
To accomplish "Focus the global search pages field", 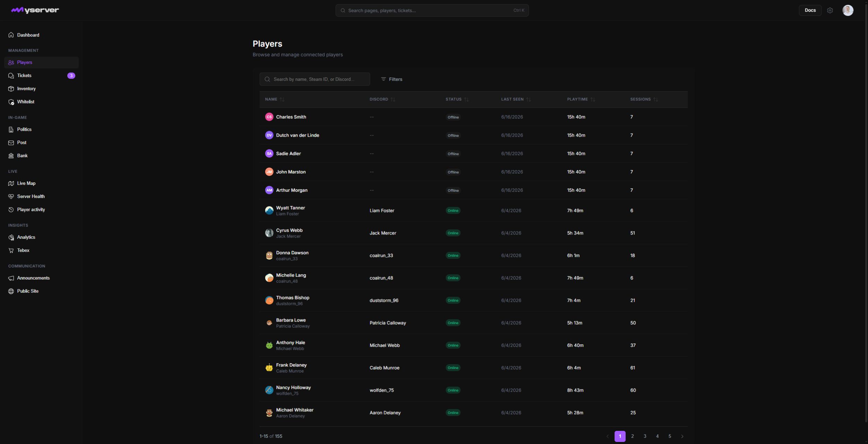I will pos(432,10).
